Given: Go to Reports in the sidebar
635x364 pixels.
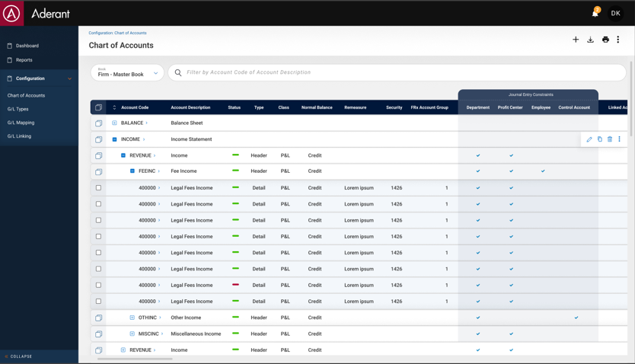Looking at the screenshot, I should [24, 60].
